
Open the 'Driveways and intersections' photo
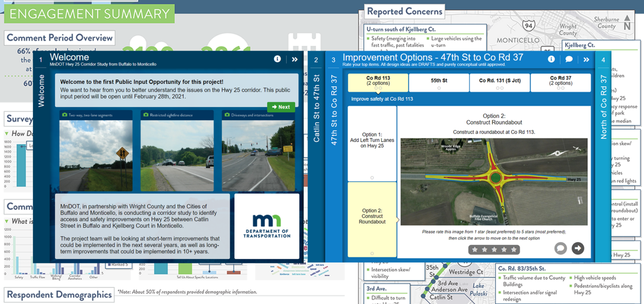258,156
